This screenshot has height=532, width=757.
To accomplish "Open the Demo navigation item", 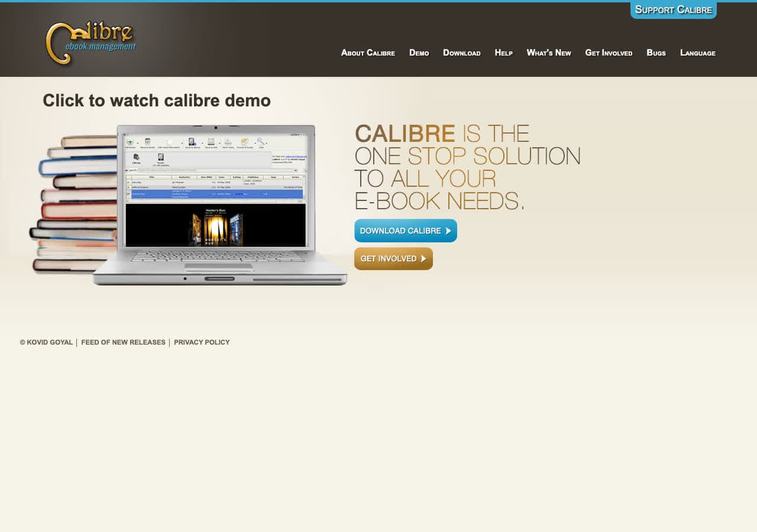I will pyautogui.click(x=419, y=53).
